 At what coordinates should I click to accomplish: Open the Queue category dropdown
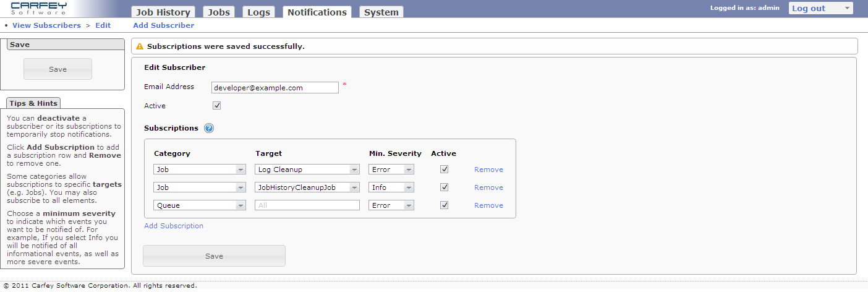click(x=199, y=205)
